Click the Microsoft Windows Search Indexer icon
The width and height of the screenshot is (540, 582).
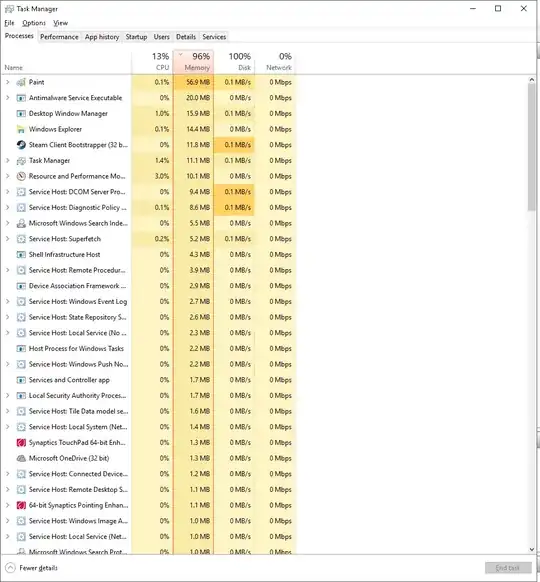[21, 223]
